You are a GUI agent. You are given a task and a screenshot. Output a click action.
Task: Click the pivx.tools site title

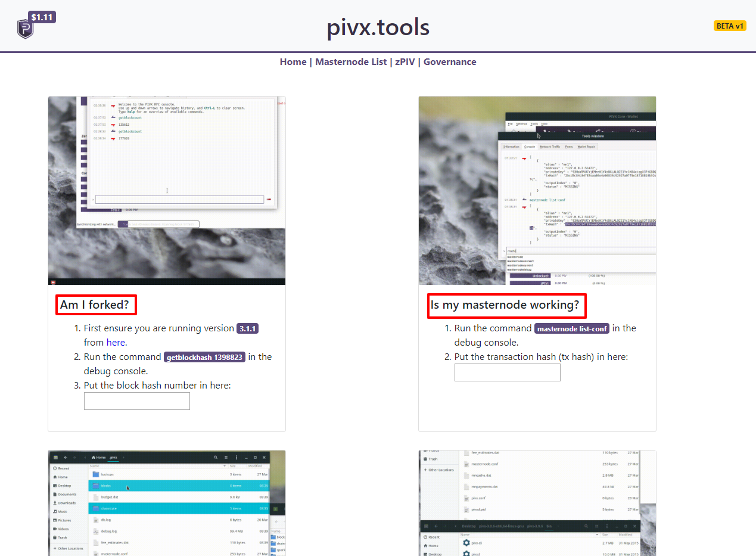tap(378, 27)
